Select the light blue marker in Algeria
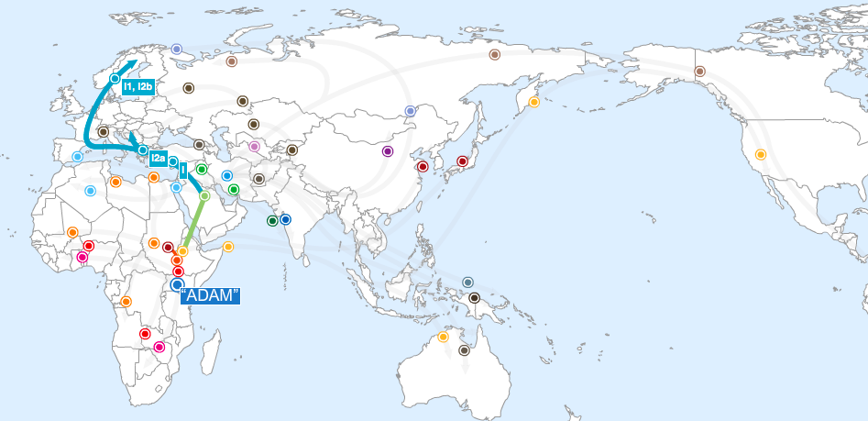The width and height of the screenshot is (868, 421). pyautogui.click(x=90, y=191)
